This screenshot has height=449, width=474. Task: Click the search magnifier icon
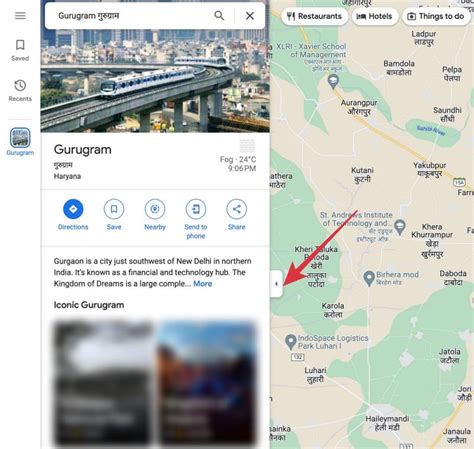click(219, 16)
